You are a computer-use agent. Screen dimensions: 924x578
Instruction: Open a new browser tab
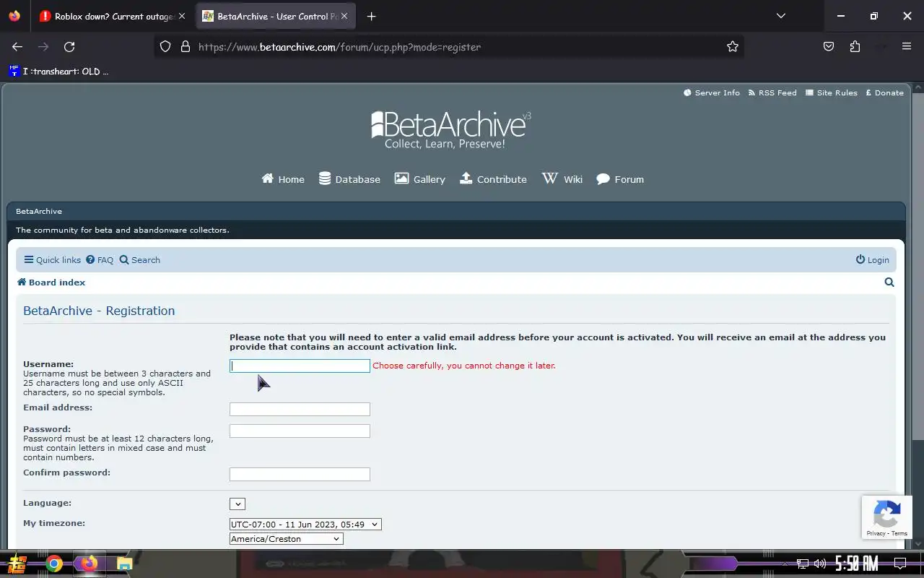pyautogui.click(x=371, y=16)
